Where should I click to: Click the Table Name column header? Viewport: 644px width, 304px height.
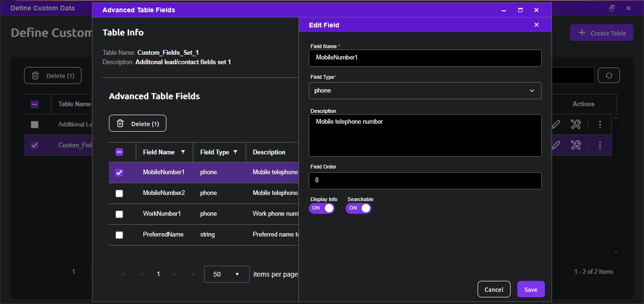click(x=74, y=104)
